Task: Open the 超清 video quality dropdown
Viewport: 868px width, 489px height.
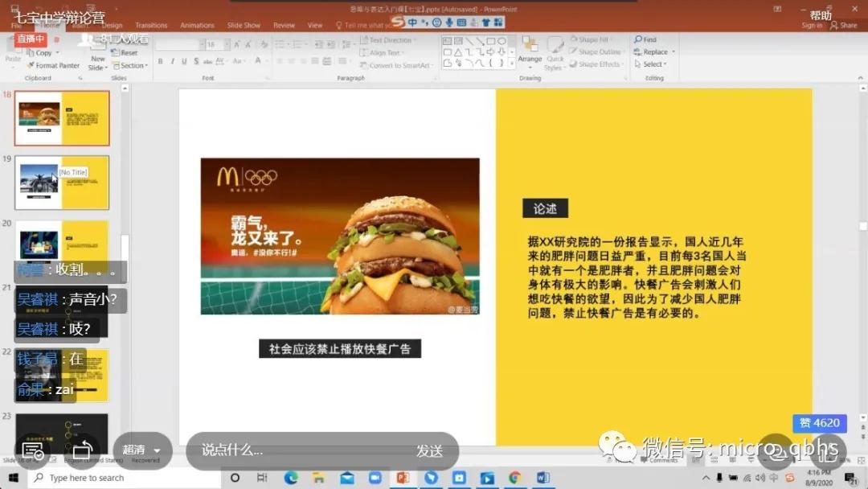Action: click(142, 450)
